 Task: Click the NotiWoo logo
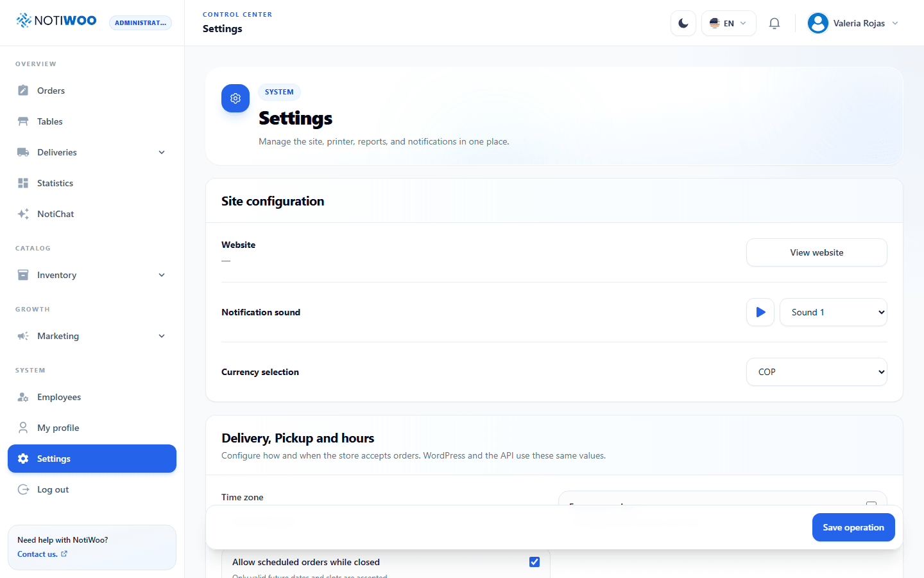click(x=56, y=21)
